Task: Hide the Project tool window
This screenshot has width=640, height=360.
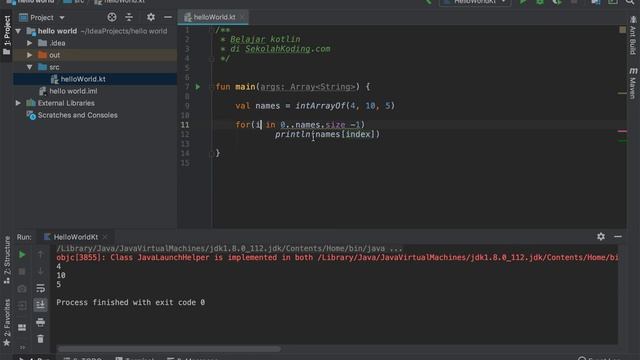Action: (168, 17)
